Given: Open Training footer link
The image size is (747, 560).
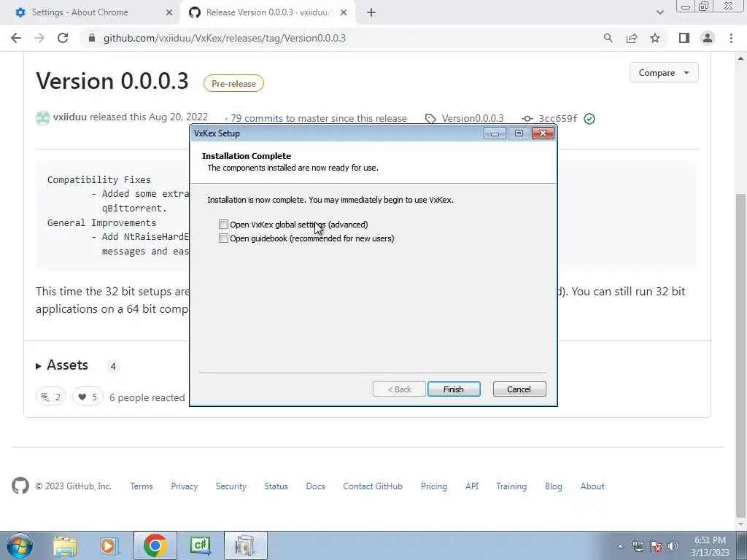Looking at the screenshot, I should (511, 486).
